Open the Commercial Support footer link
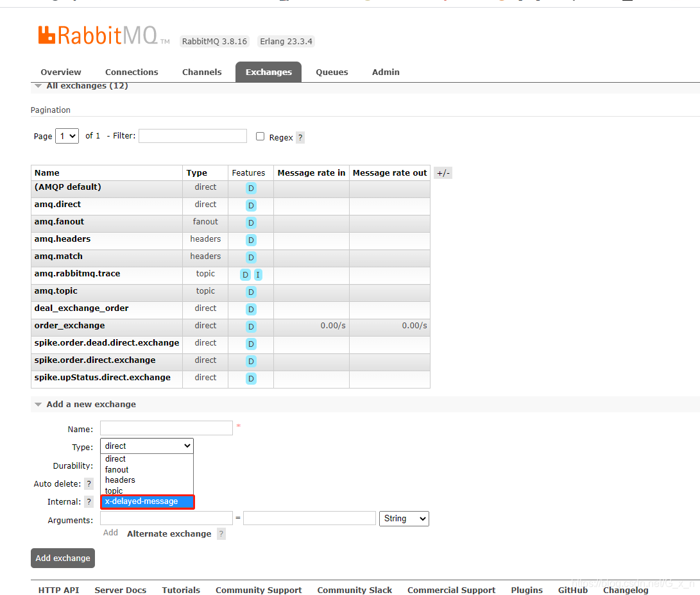This screenshot has height=595, width=700. tap(451, 590)
